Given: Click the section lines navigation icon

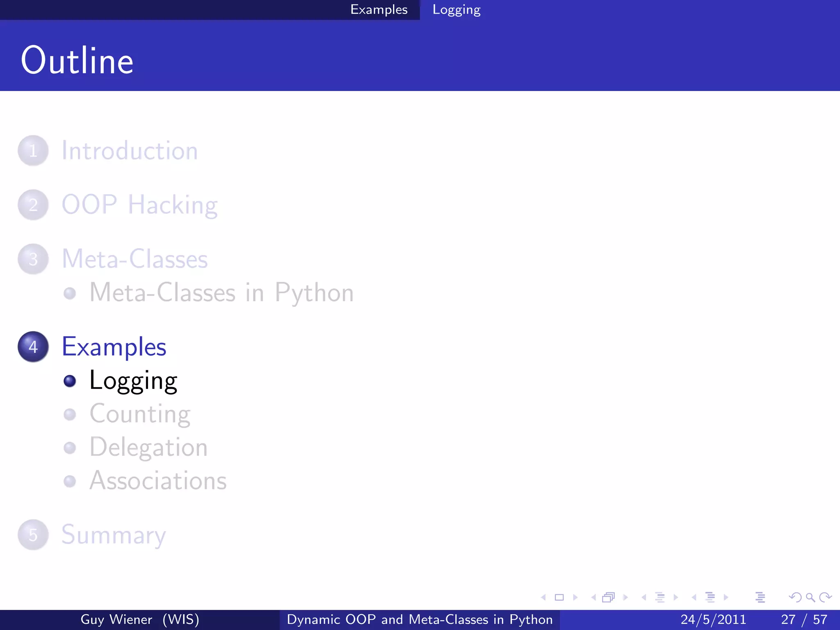Looking at the screenshot, I should pyautogui.click(x=710, y=598).
